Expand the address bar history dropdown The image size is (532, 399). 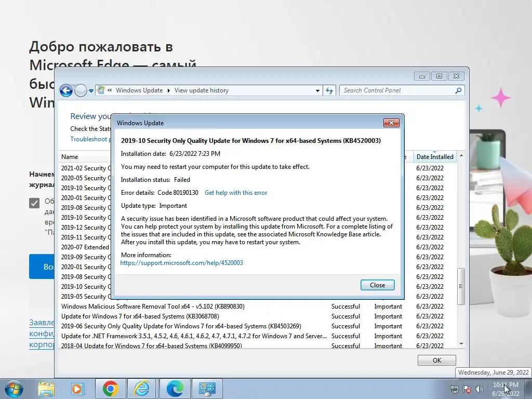tap(317, 90)
